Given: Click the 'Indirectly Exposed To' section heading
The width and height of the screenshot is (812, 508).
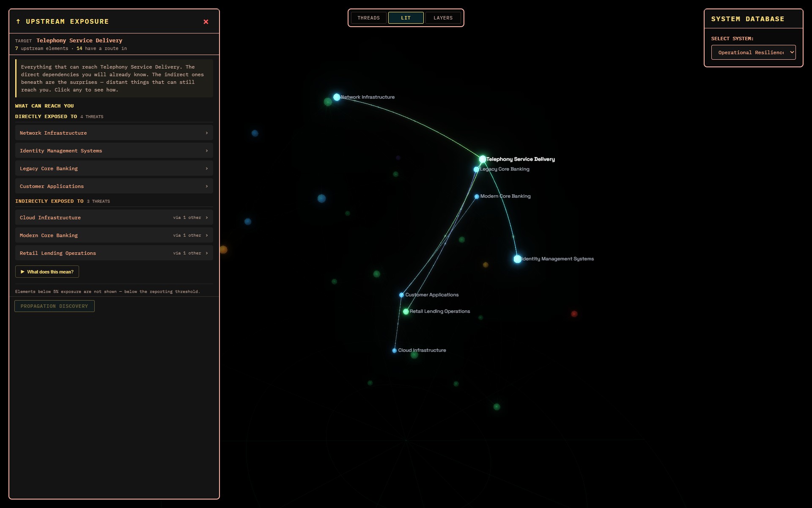Looking at the screenshot, I should click(x=49, y=201).
